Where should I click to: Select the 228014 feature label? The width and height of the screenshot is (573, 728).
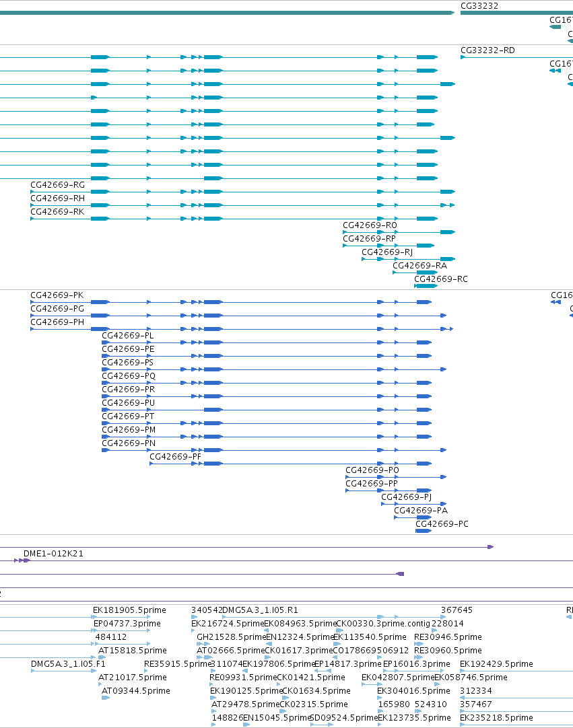pyautogui.click(x=448, y=624)
